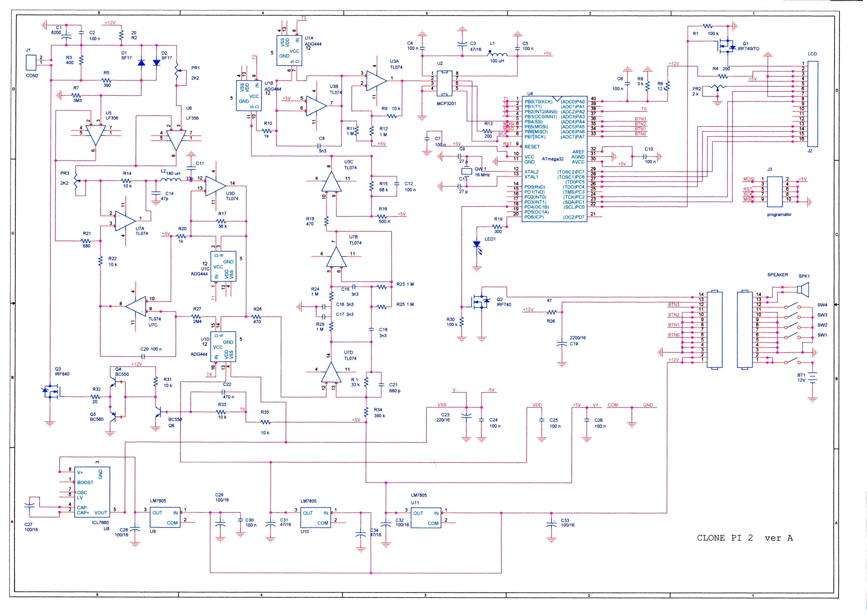Image resolution: width=867 pixels, height=616 pixels.
Task: Click the U1D ADG444 switch block
Action: (x=223, y=347)
